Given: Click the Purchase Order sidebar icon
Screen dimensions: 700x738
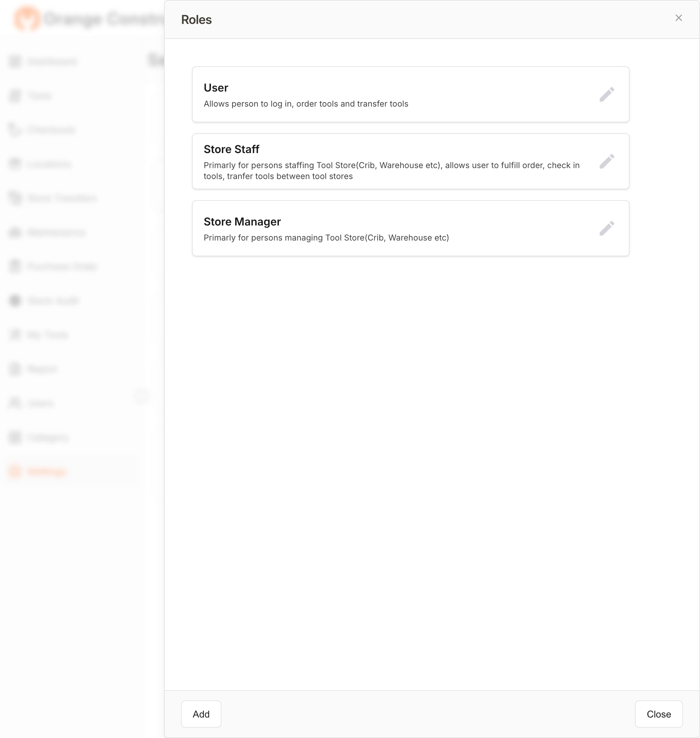Looking at the screenshot, I should [x=15, y=266].
